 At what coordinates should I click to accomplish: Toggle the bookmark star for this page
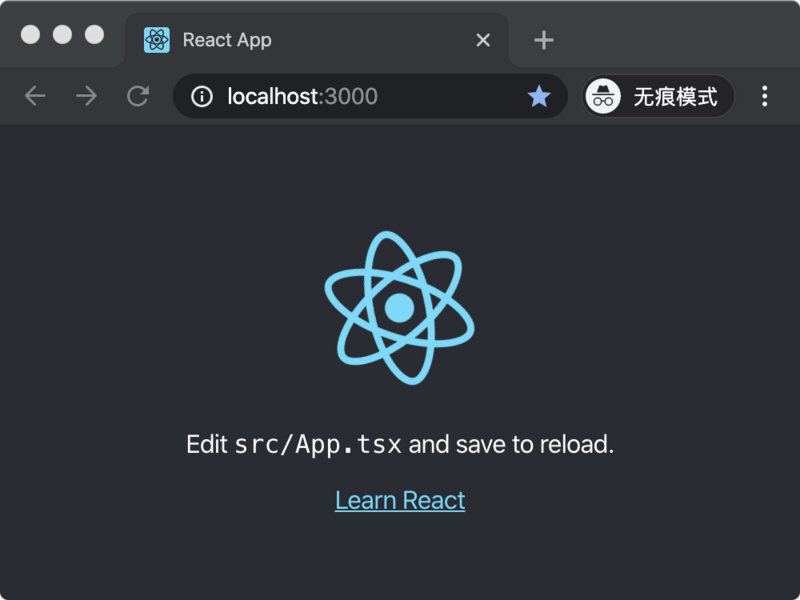(539, 96)
